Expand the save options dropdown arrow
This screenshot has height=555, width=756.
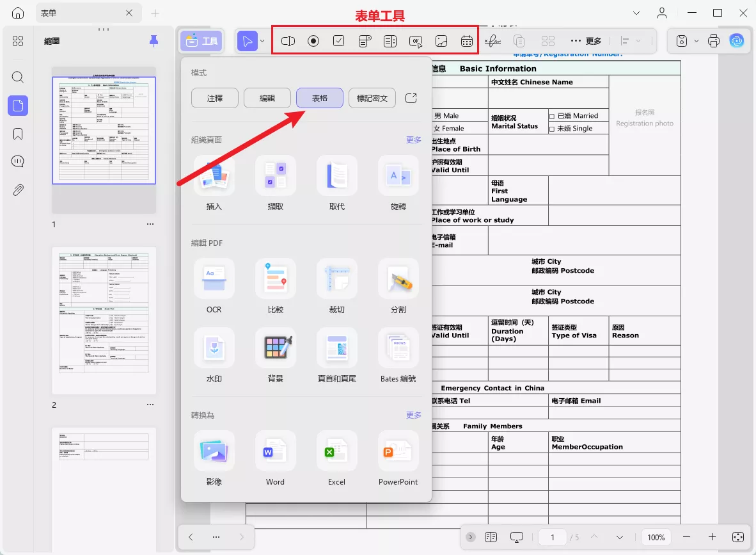(697, 41)
